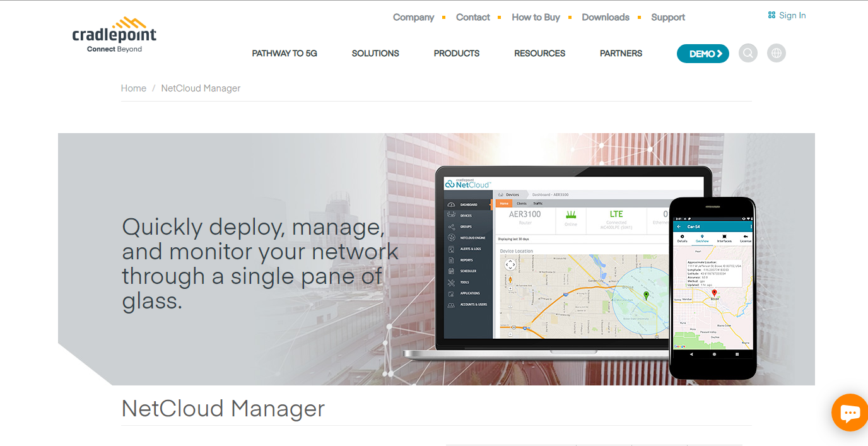Click the AER3100 router label in the laptop image
The image size is (868, 446).
tap(525, 214)
